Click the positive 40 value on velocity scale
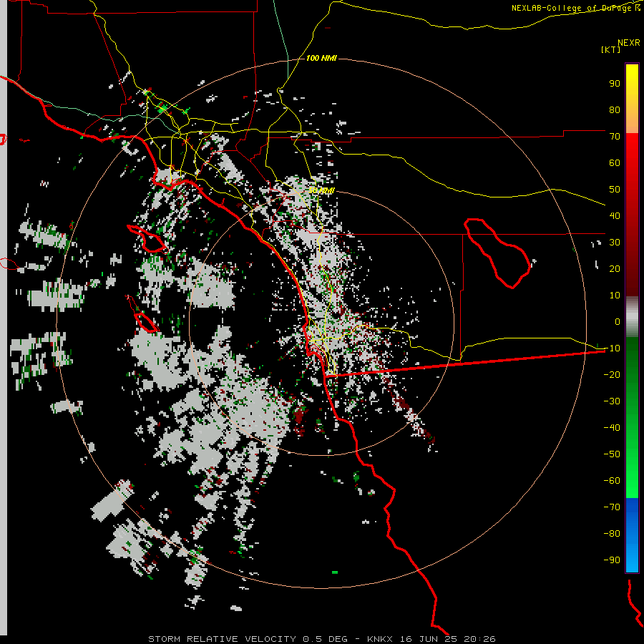This screenshot has width=644, height=644. [x=615, y=215]
